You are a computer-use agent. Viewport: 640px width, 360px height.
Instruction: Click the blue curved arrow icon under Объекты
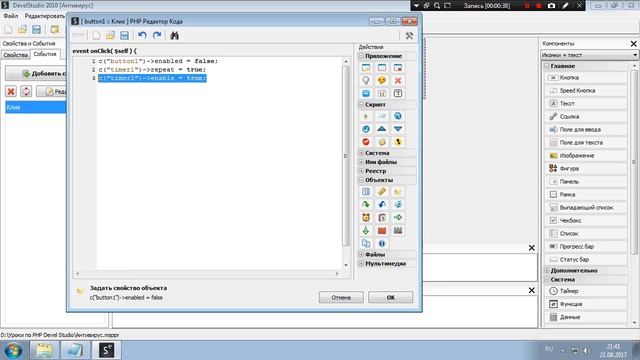click(382, 204)
